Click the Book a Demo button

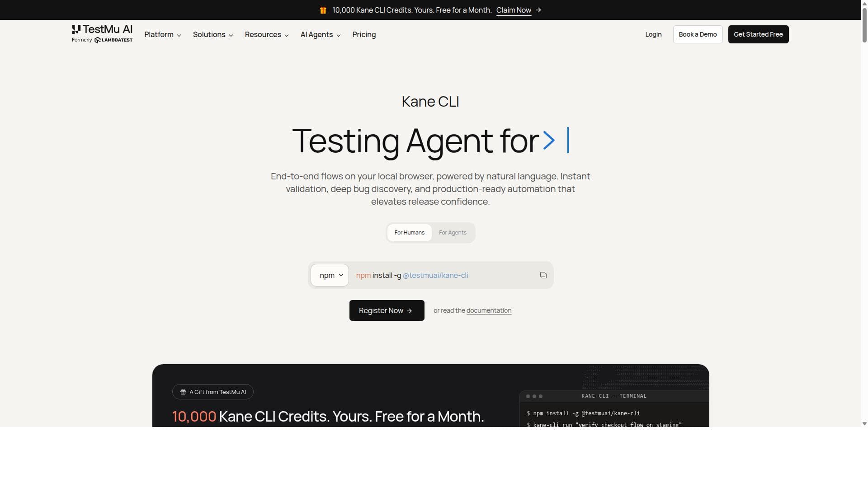[698, 34]
